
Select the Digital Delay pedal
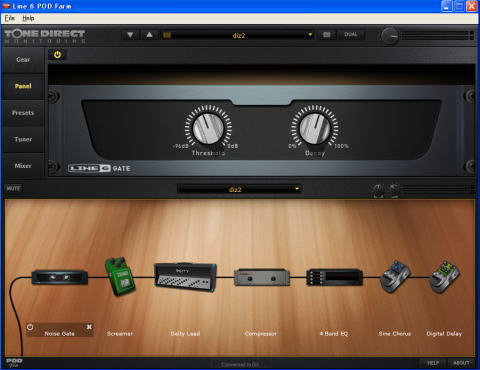tap(444, 277)
